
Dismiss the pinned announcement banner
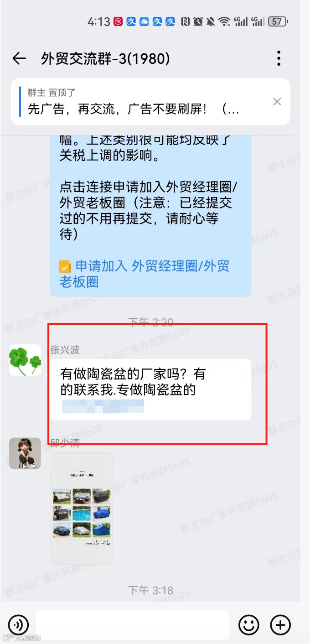pos(277,102)
